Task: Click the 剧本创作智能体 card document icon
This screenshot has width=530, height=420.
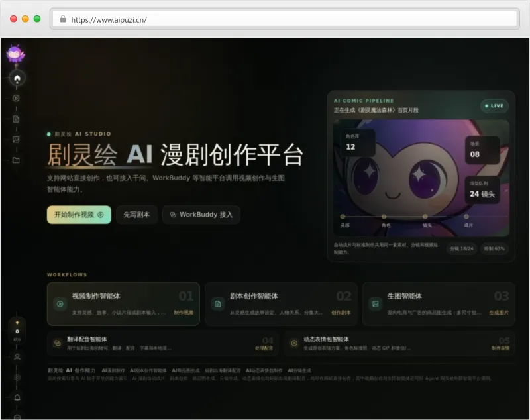Action: coord(218,304)
